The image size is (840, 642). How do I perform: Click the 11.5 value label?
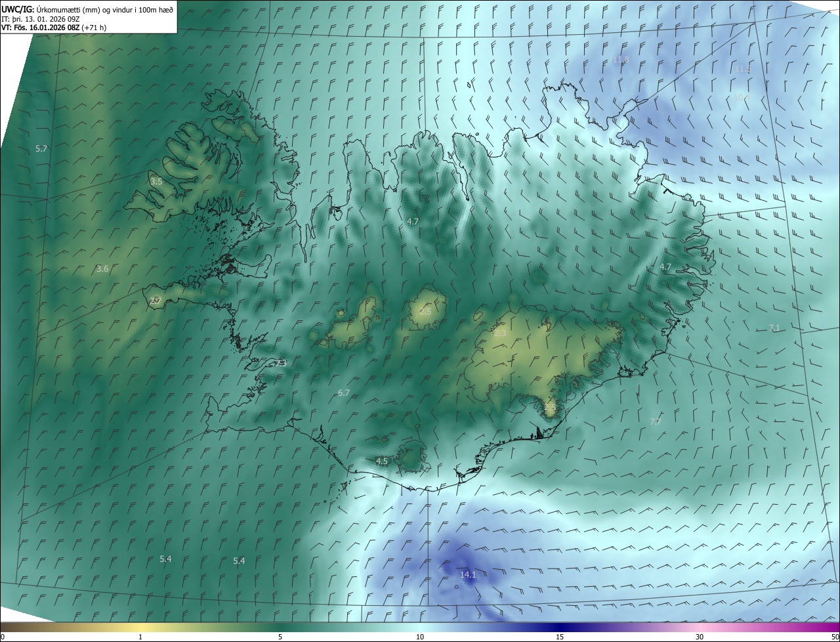(743, 69)
